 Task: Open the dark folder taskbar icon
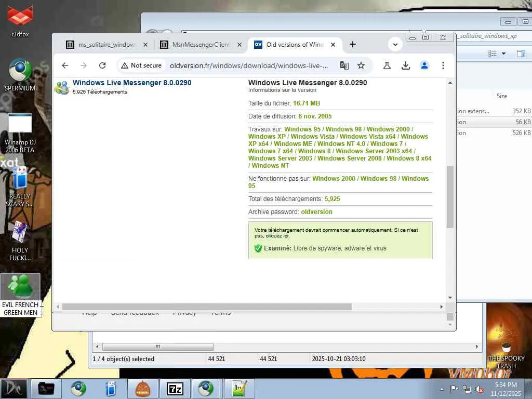tap(46, 389)
